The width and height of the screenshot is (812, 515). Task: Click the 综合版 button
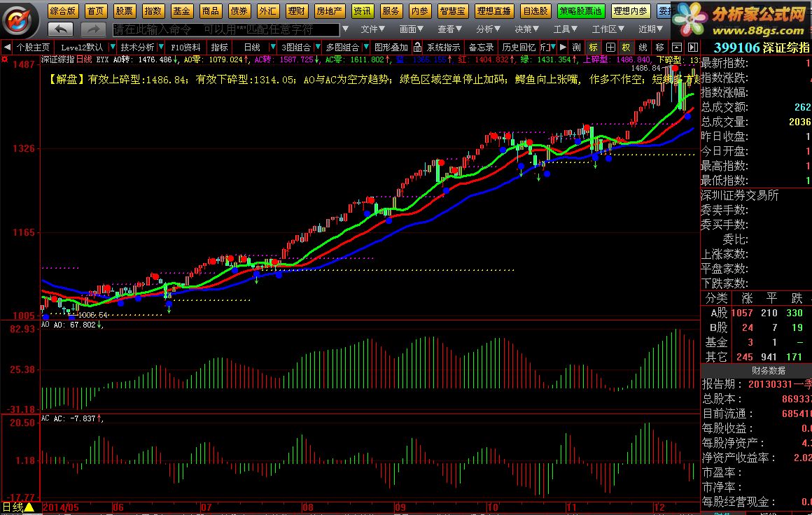click(63, 10)
